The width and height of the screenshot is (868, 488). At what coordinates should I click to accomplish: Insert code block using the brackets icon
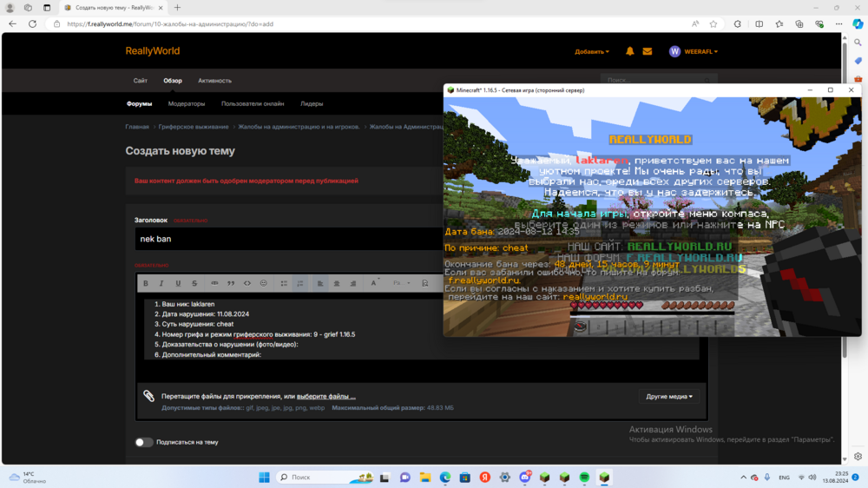click(x=247, y=283)
